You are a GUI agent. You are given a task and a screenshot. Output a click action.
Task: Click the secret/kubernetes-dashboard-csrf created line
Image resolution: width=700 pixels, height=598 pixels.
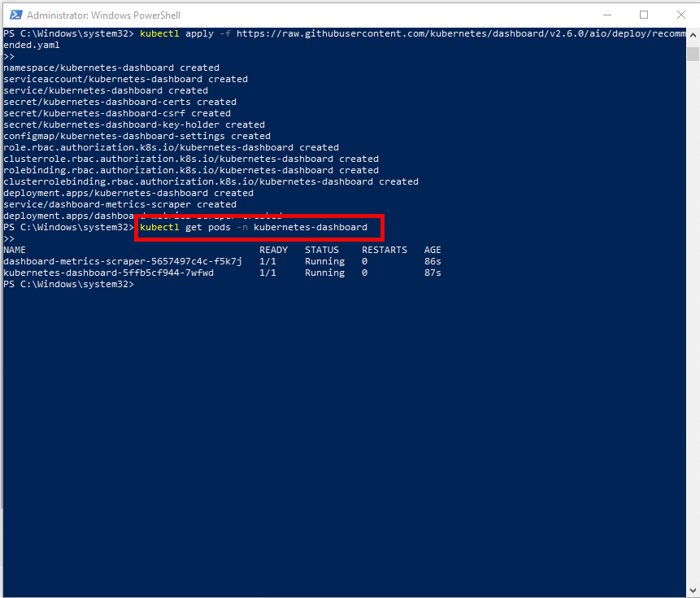[117, 113]
